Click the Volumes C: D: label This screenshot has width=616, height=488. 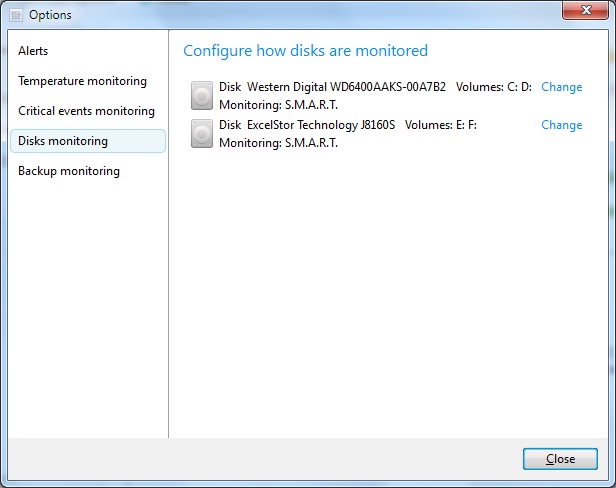point(494,87)
